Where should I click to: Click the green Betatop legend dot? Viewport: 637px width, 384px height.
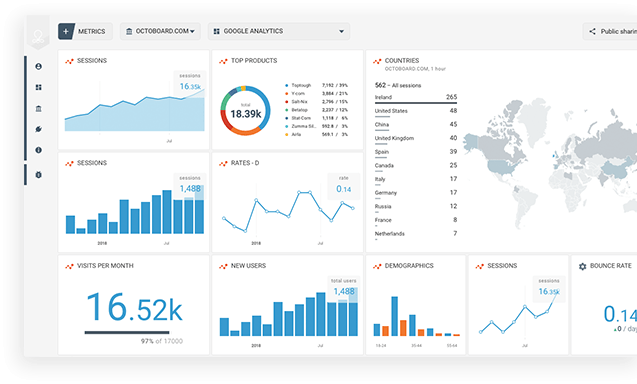pos(286,110)
